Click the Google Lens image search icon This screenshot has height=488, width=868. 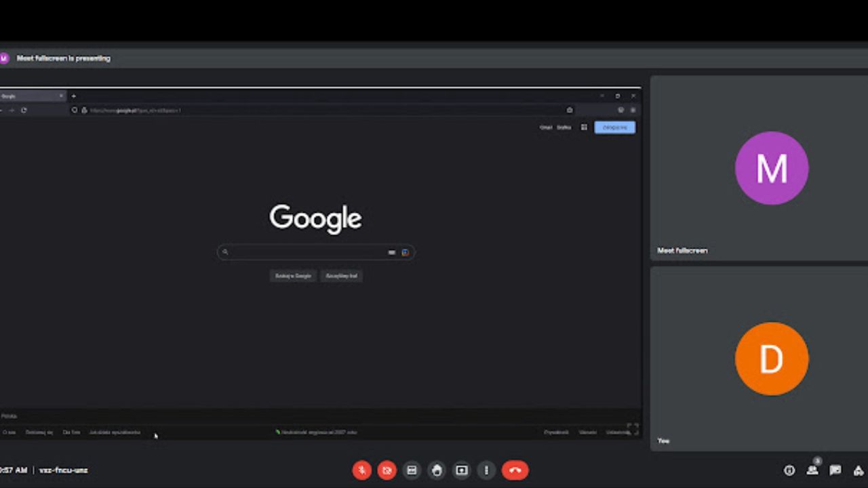click(405, 252)
